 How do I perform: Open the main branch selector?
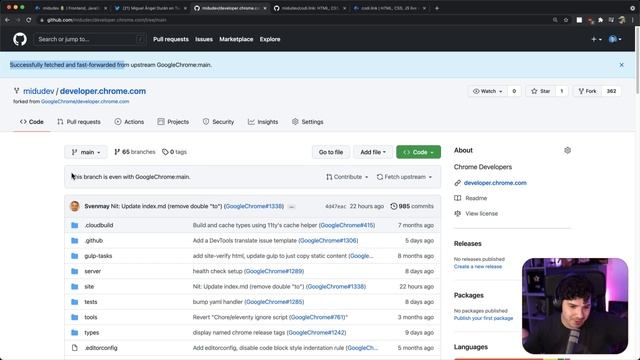[86, 152]
